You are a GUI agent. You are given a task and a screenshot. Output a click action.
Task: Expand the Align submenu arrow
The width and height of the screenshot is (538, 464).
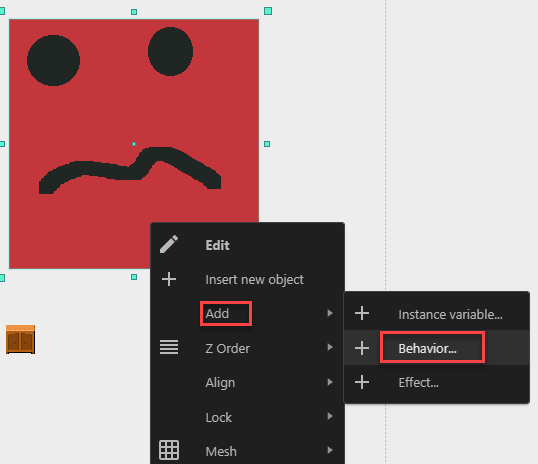[330, 382]
